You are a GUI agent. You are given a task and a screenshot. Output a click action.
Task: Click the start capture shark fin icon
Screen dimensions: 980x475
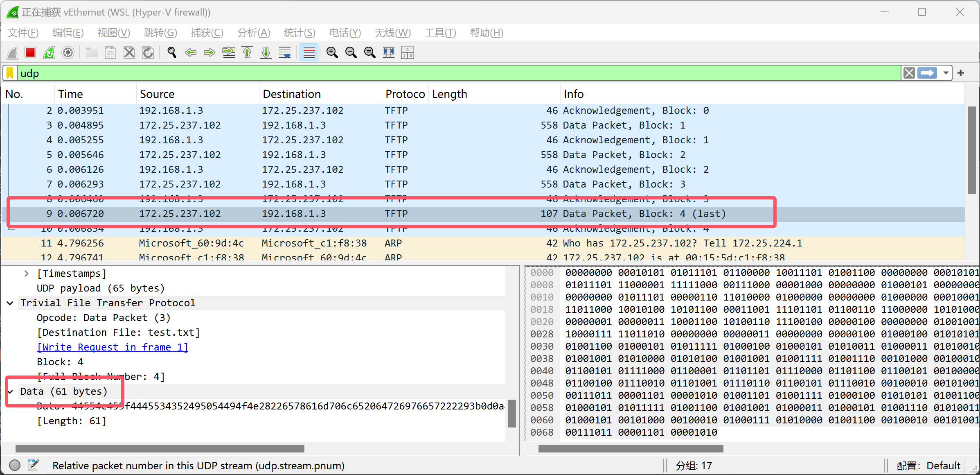click(13, 52)
